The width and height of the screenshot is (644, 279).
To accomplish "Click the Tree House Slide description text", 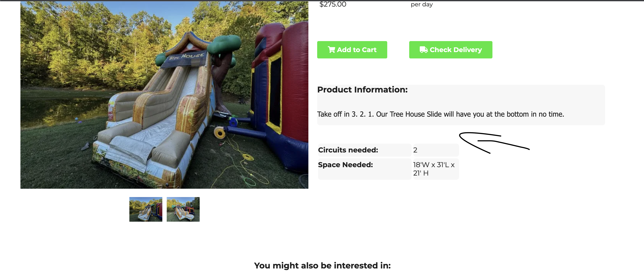I will click(441, 114).
